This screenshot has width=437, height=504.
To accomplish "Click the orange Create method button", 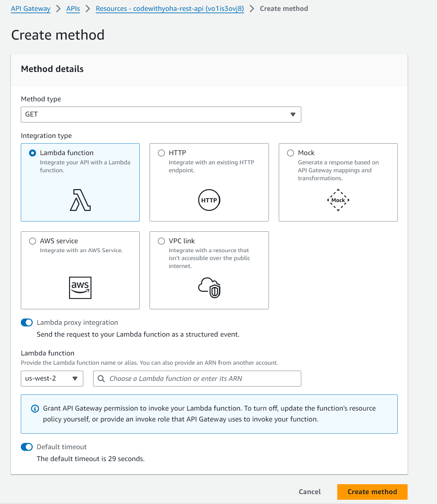I will pyautogui.click(x=372, y=492).
